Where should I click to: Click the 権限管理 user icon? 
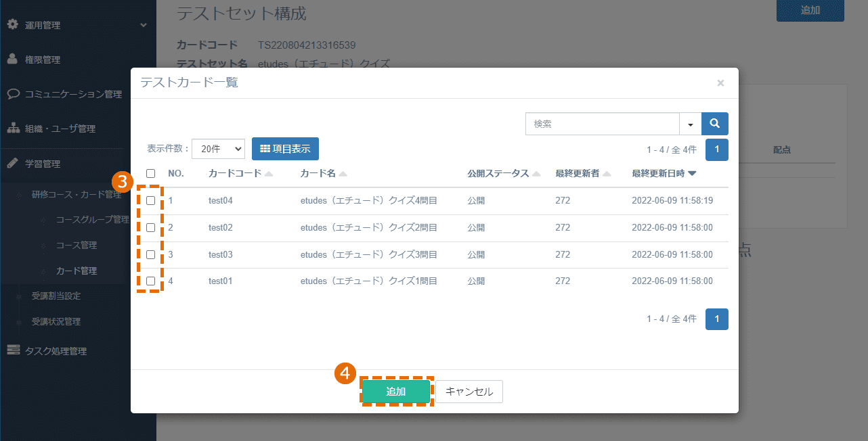point(12,59)
